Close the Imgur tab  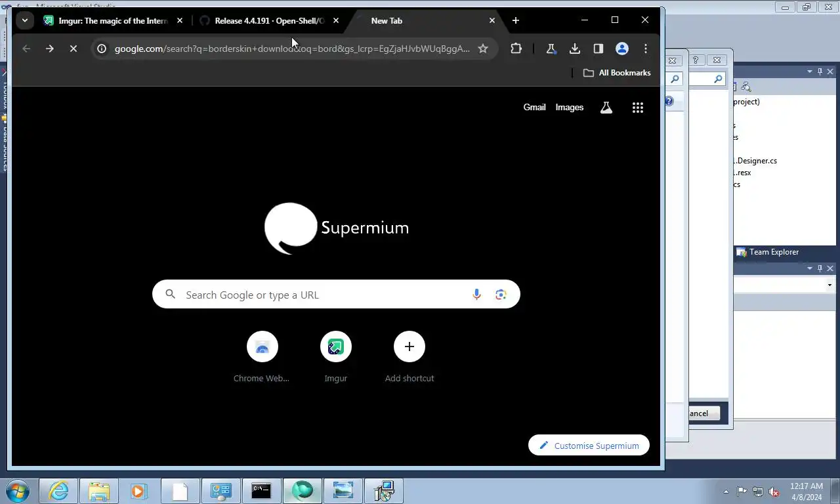pos(180,21)
